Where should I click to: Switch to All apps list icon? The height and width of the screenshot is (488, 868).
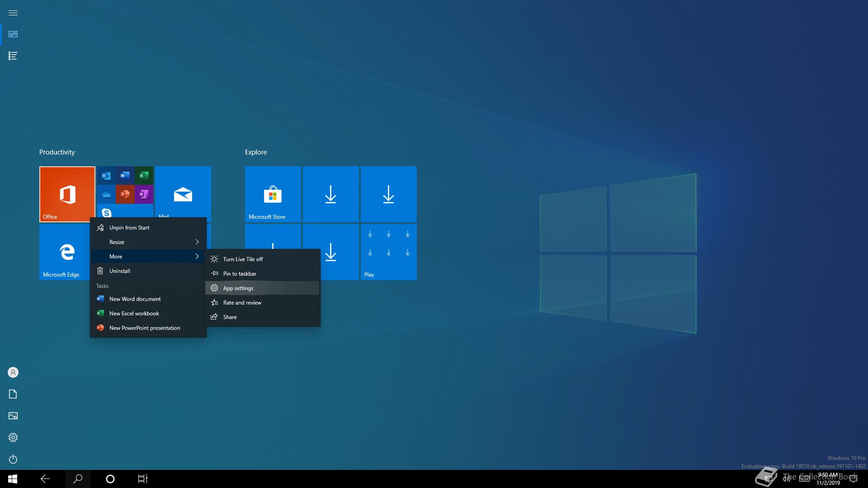[13, 56]
